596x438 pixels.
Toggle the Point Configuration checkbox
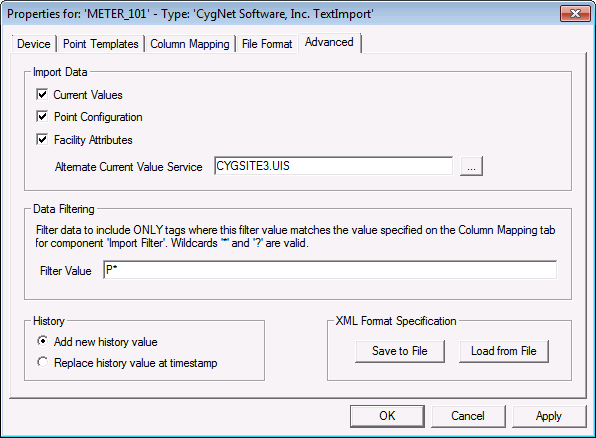[x=42, y=116]
